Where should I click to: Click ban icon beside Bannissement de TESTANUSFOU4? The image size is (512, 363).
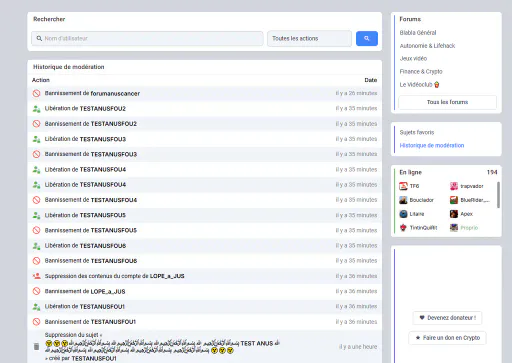click(x=36, y=200)
